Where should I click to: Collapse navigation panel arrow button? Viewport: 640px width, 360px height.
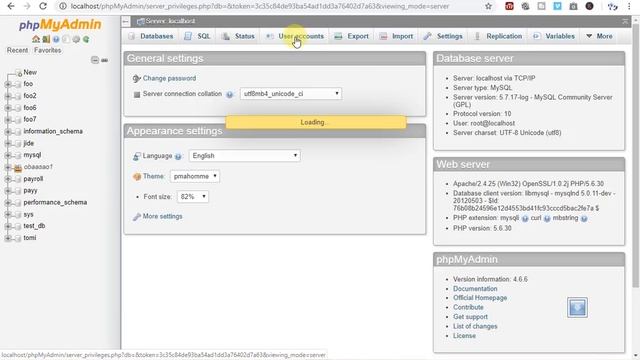tap(126, 21)
